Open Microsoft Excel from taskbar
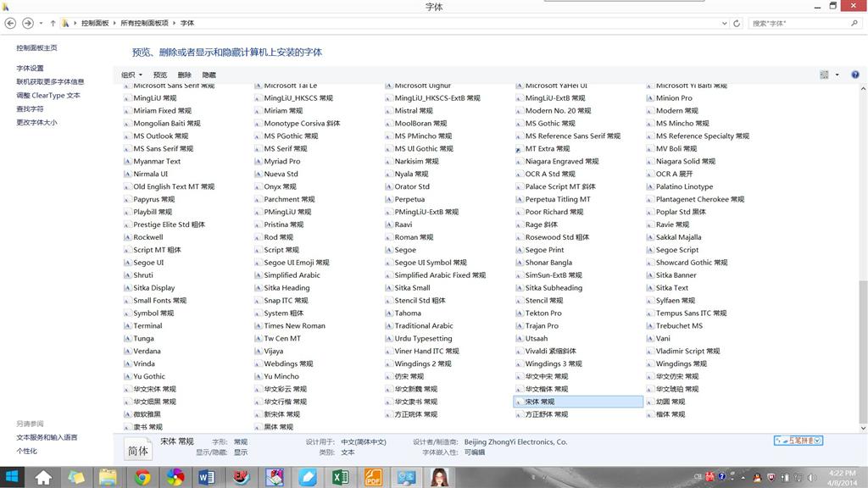 point(340,477)
